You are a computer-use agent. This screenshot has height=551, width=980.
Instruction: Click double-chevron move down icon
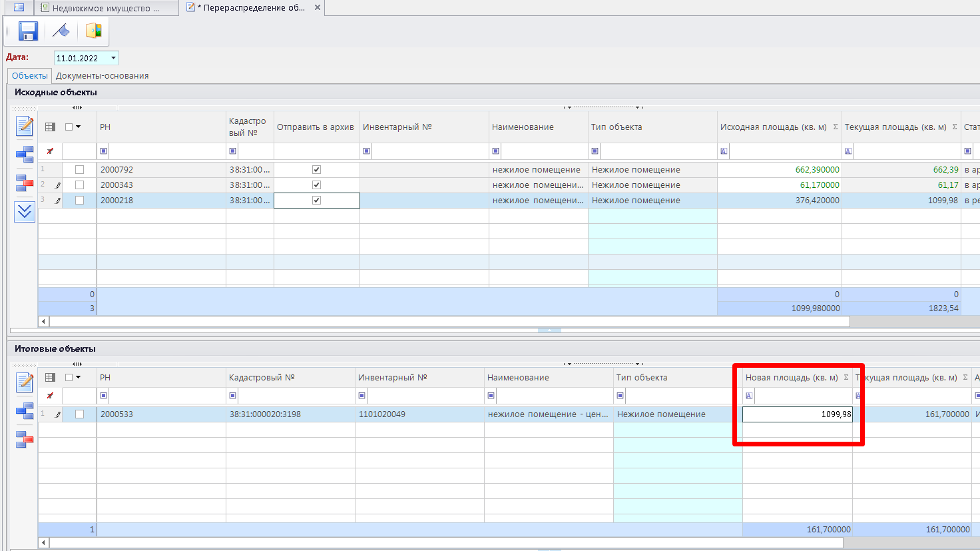coord(25,212)
